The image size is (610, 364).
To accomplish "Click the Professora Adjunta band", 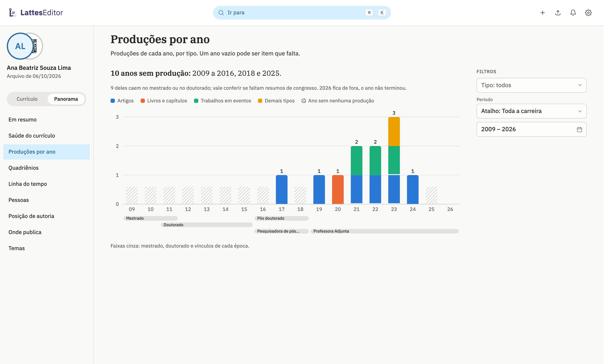I will 385,231.
